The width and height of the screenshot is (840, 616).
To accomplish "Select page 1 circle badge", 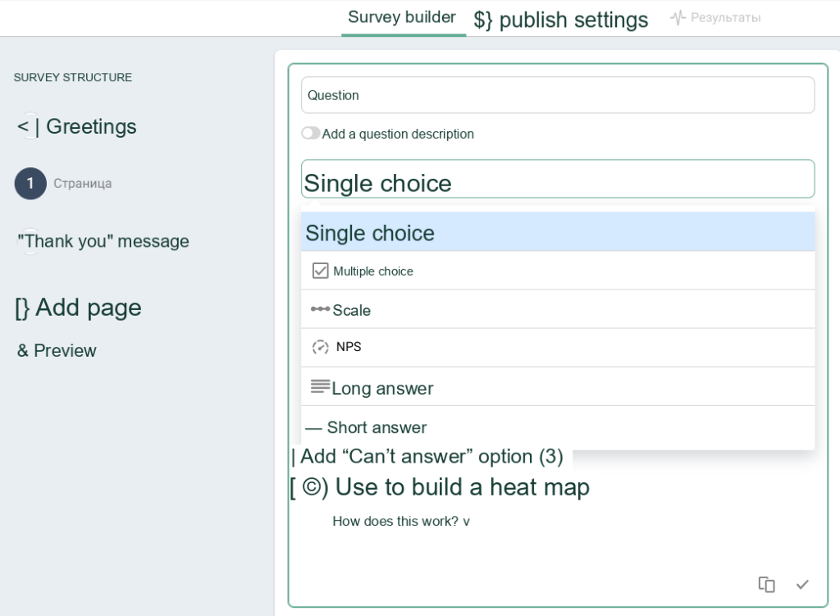I will coord(30,183).
